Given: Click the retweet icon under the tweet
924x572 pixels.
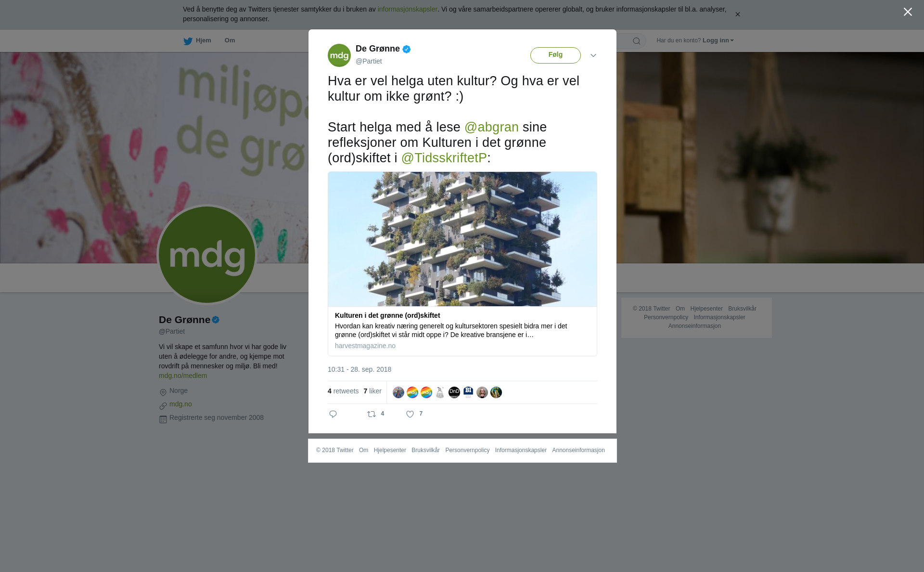Looking at the screenshot, I should pos(372,414).
